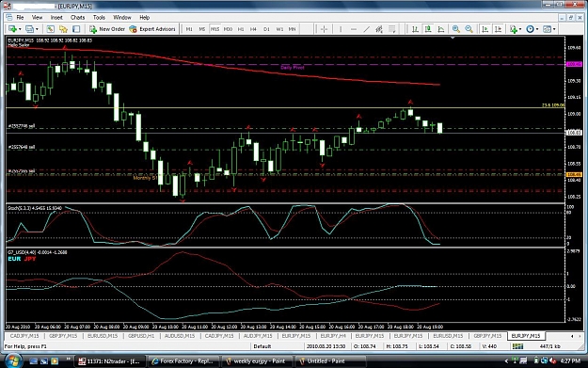The image size is (588, 368).
Task: Open the Windows Start orb
Action: [x=13, y=360]
